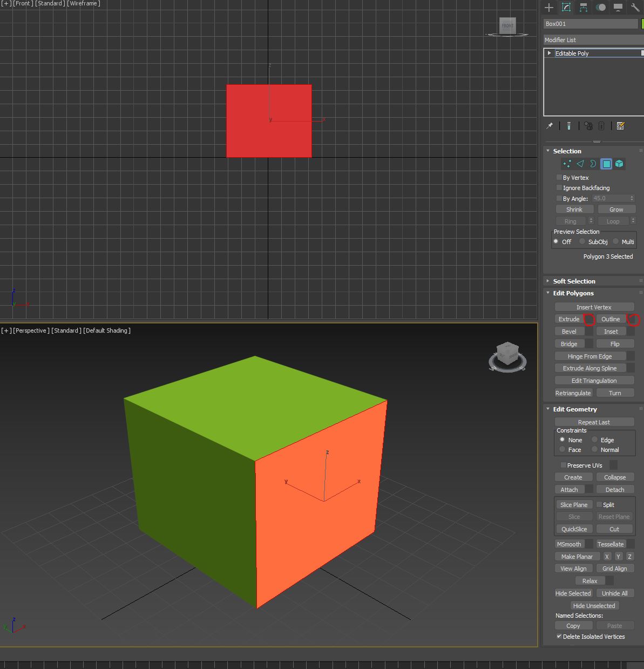Open the Modifier List dropdown
The width and height of the screenshot is (644, 669).
click(x=593, y=40)
